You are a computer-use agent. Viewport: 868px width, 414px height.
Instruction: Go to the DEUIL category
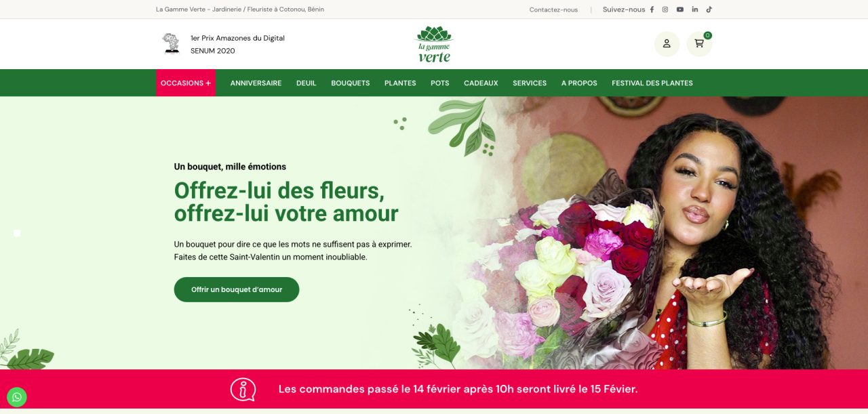click(307, 83)
